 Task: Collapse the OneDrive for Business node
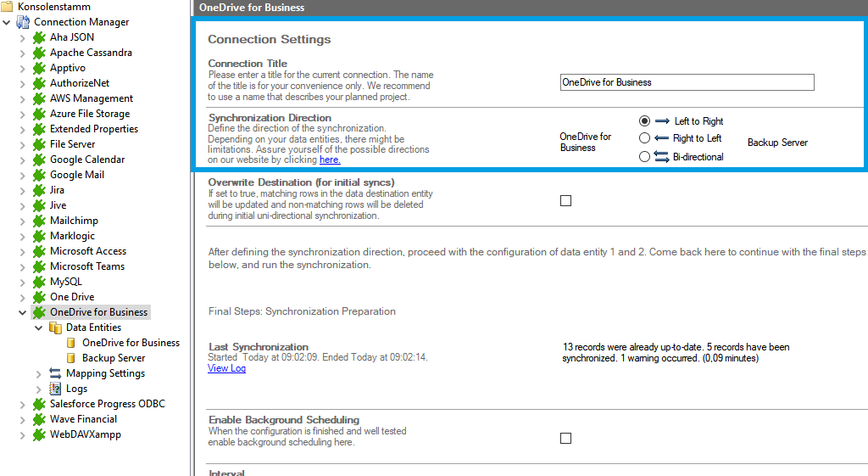click(x=23, y=312)
